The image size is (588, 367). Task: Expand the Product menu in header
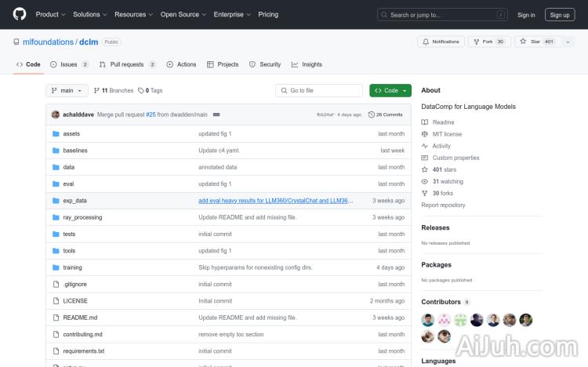pos(49,14)
